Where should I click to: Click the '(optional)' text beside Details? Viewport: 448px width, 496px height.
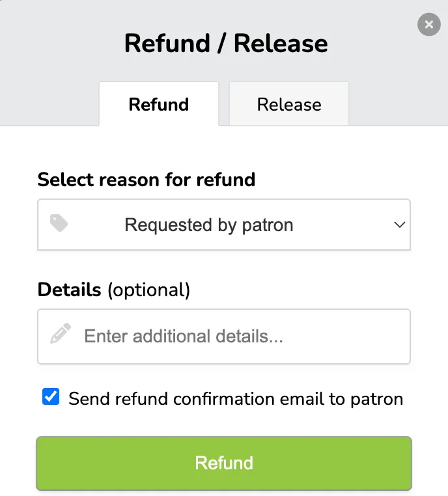pos(148,290)
